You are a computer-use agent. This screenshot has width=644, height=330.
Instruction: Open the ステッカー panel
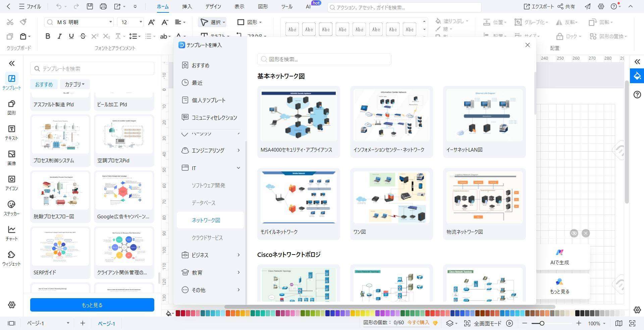point(12,208)
